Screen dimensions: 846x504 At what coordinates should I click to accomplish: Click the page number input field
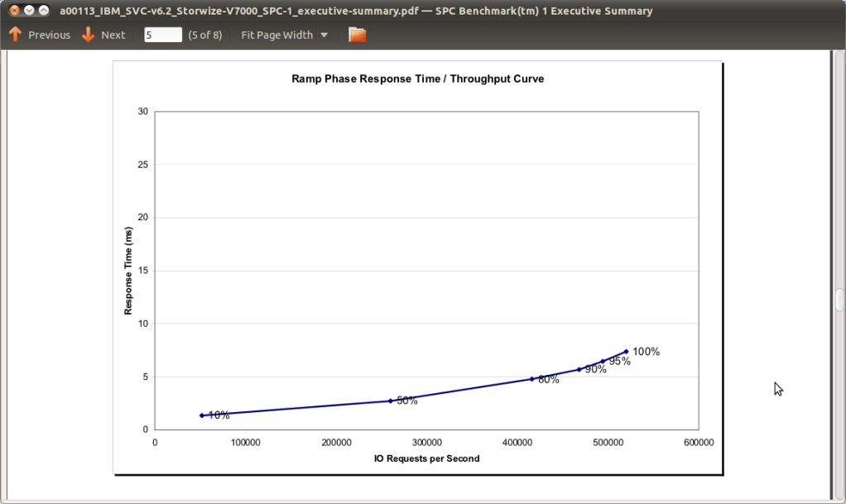click(x=162, y=35)
